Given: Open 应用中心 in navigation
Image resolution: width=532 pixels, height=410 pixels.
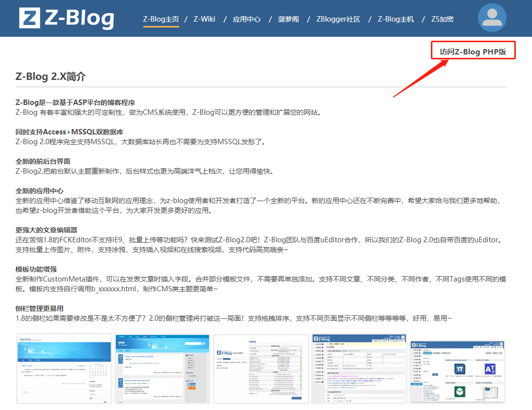Looking at the screenshot, I should point(247,19).
